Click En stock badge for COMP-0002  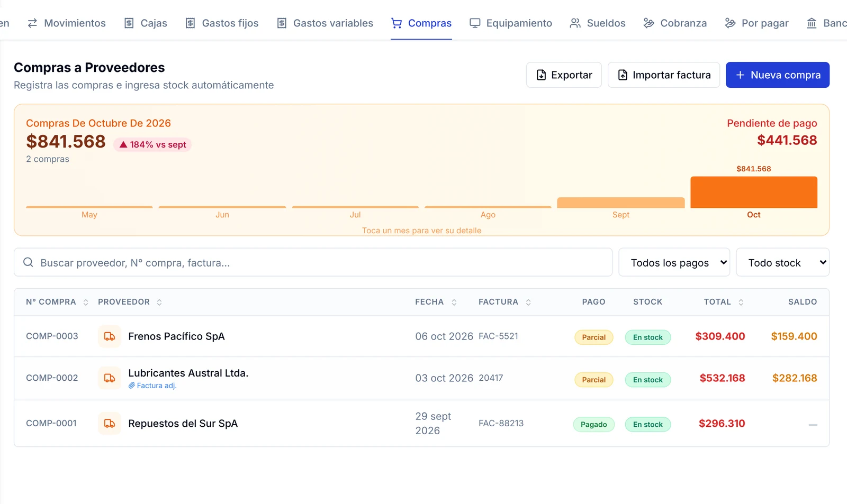click(x=648, y=380)
